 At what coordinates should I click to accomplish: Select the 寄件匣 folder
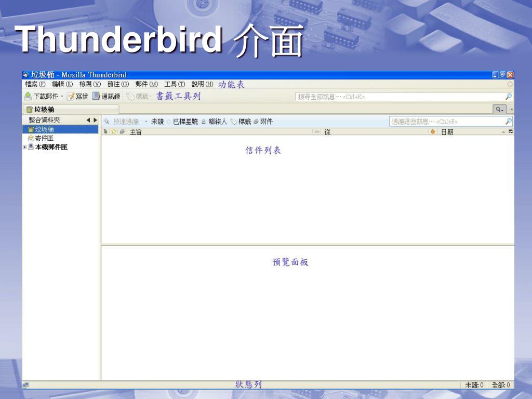41,138
